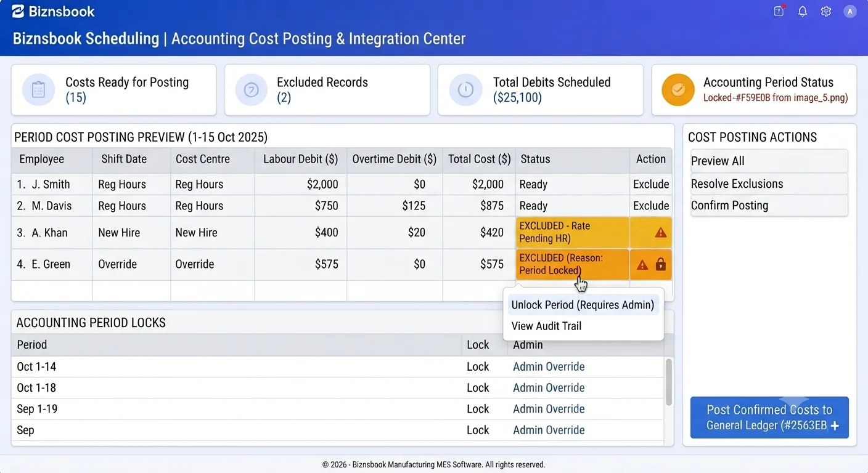Click the Oct 1-14 period row label

(36, 366)
